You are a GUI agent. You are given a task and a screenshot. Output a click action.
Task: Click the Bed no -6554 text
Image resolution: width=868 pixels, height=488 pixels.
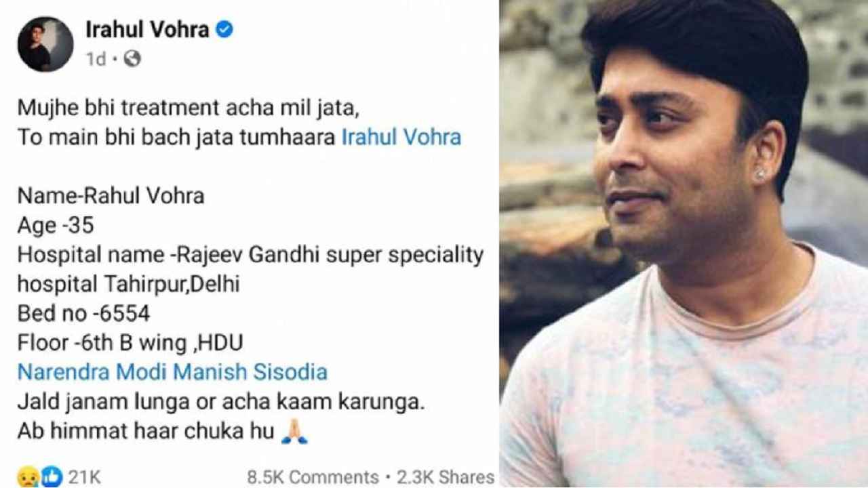83,314
